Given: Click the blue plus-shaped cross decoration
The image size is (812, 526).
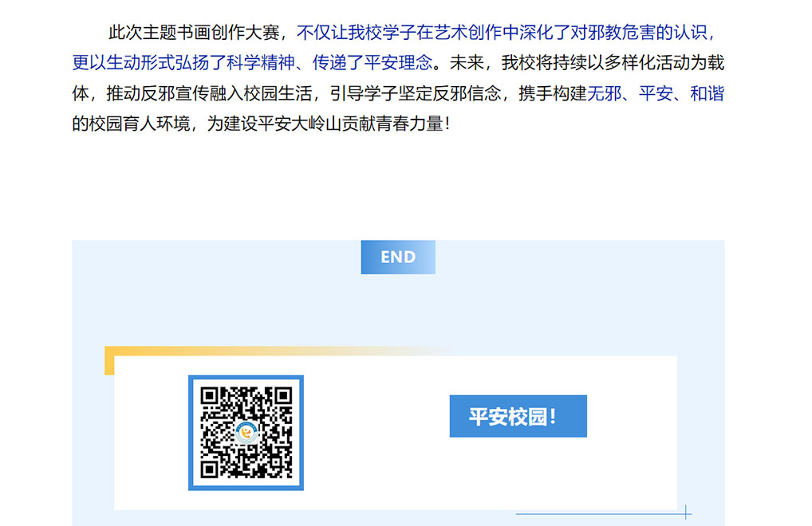Looking at the screenshot, I should click(x=686, y=512).
